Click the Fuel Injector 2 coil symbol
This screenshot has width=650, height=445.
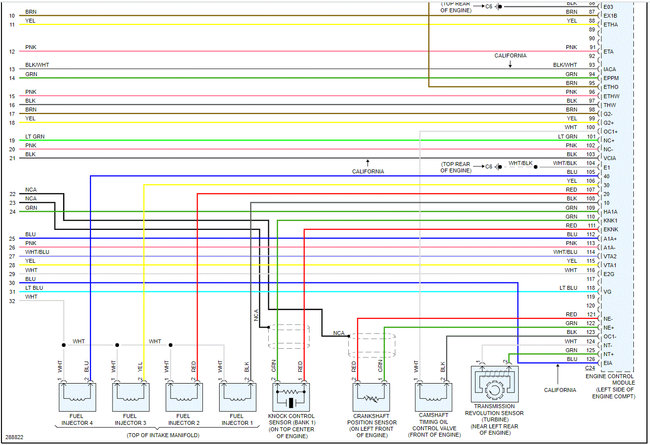click(x=184, y=397)
